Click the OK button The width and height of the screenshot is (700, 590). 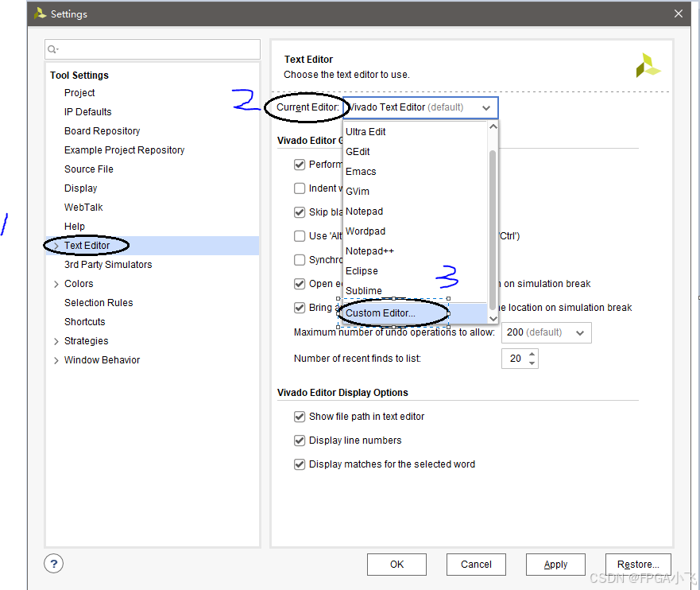click(396, 565)
